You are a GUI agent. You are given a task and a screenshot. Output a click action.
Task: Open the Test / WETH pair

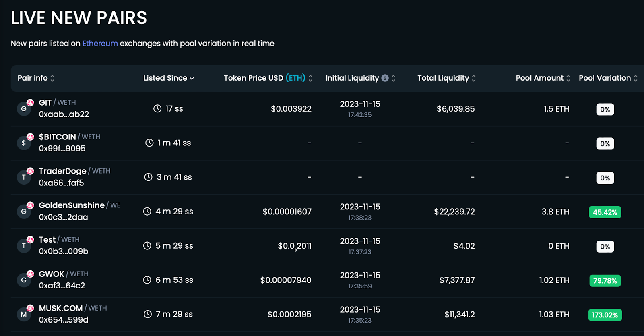(x=59, y=240)
